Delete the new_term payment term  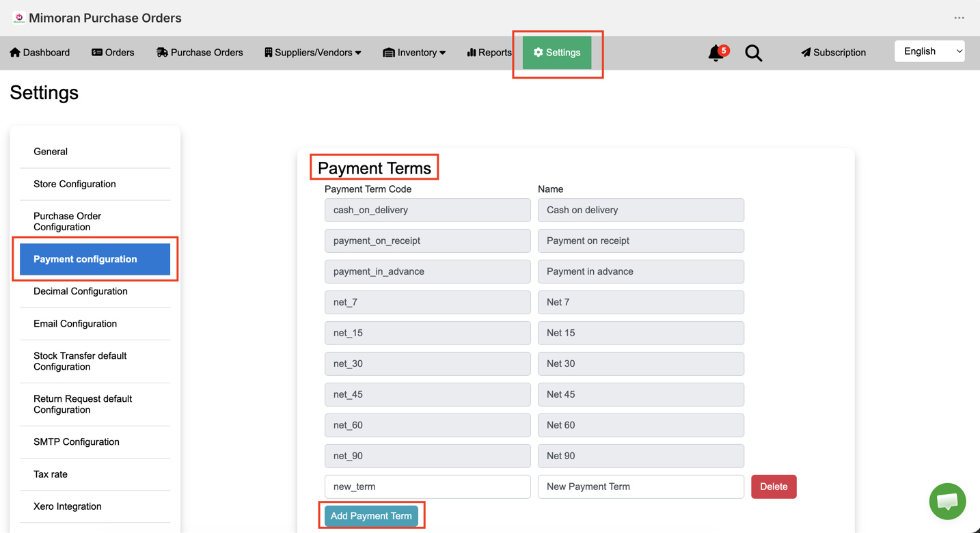pos(774,487)
